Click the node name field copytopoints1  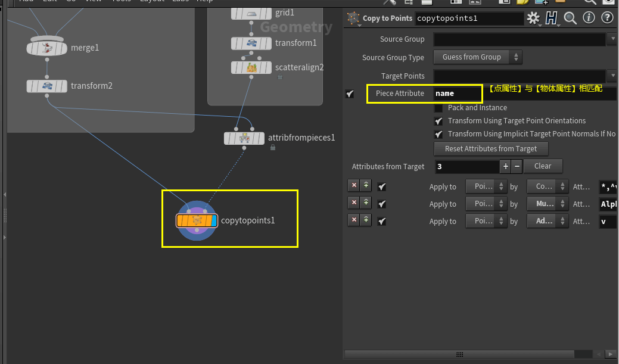(x=469, y=18)
